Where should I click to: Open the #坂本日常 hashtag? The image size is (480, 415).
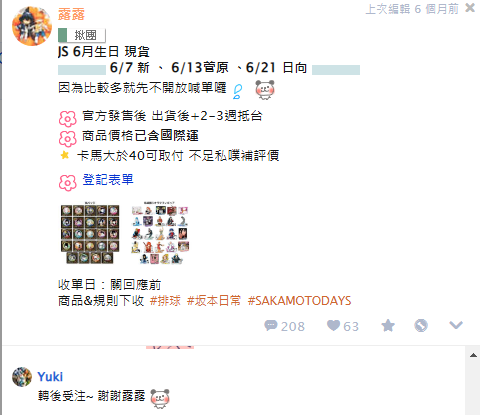pyautogui.click(x=214, y=301)
